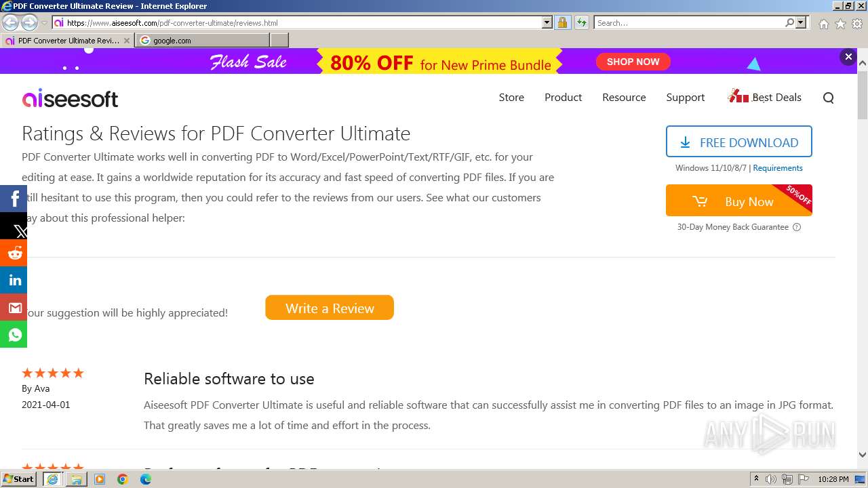Open the Resource menu
This screenshot has height=488, width=868.
tap(624, 98)
